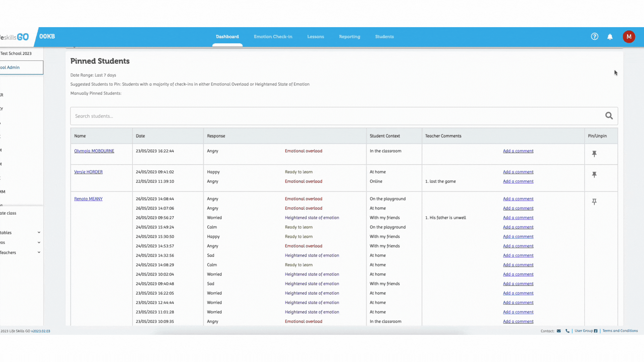The image size is (644, 362).
Task: Add comment on 23/05/2023 12:44:44 row
Action: [518, 303]
